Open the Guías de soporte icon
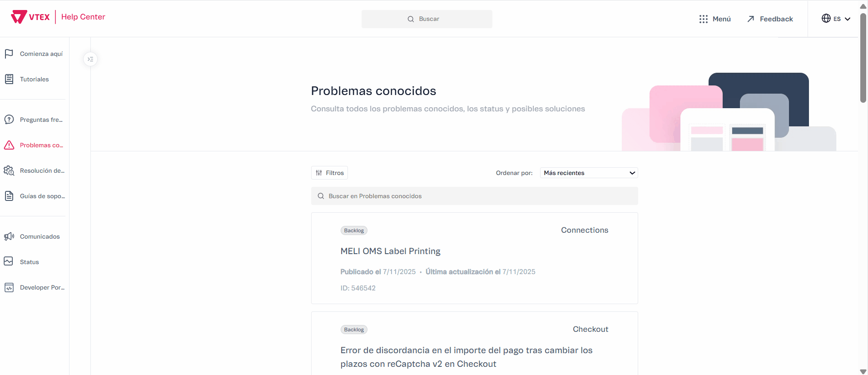 [9, 196]
